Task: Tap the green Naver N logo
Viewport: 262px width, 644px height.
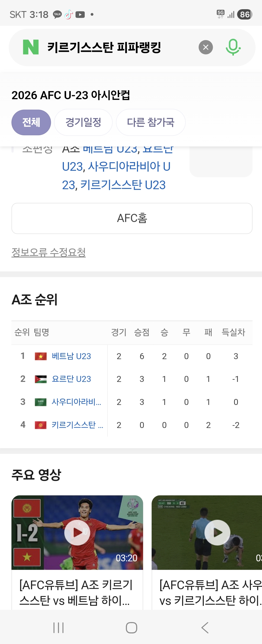Action: [x=31, y=47]
